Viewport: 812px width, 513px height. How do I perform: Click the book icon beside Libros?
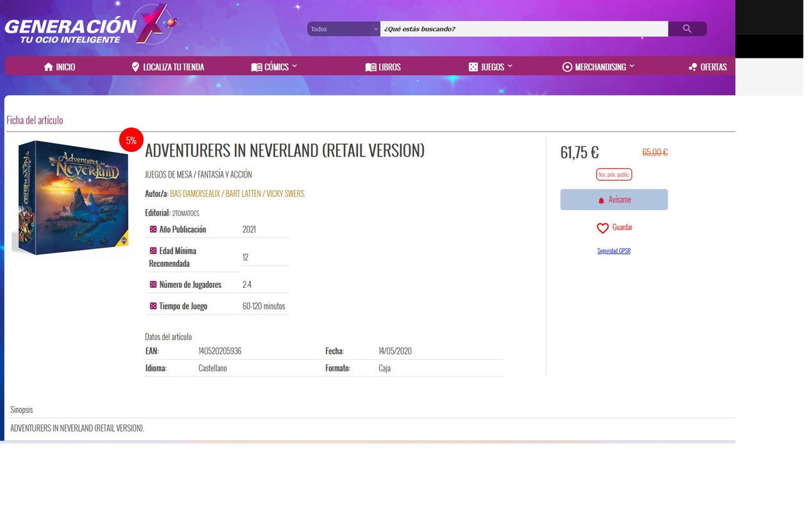pyautogui.click(x=371, y=67)
